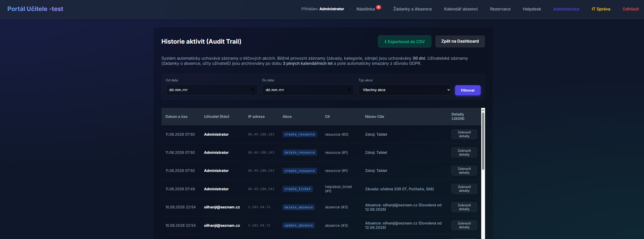
Task: Click the Do data date input
Action: tap(308, 90)
